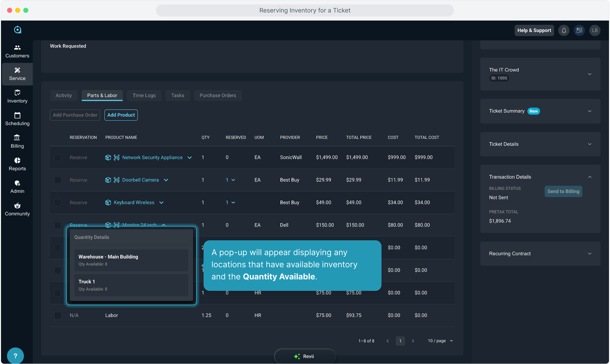Click the blue help question mark button
The height and width of the screenshot is (364, 610).
(15, 356)
